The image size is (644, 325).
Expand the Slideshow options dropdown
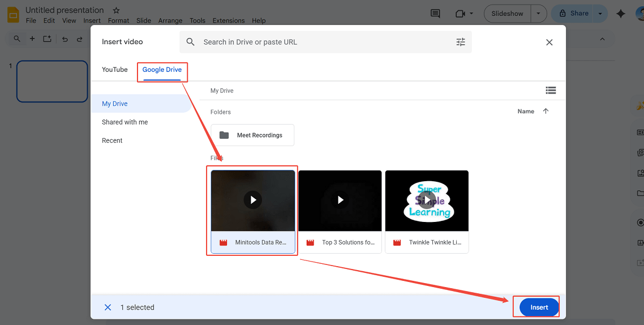538,14
